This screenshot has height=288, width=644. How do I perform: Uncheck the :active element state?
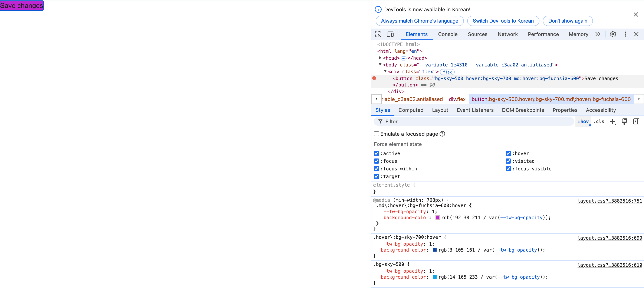[377, 153]
